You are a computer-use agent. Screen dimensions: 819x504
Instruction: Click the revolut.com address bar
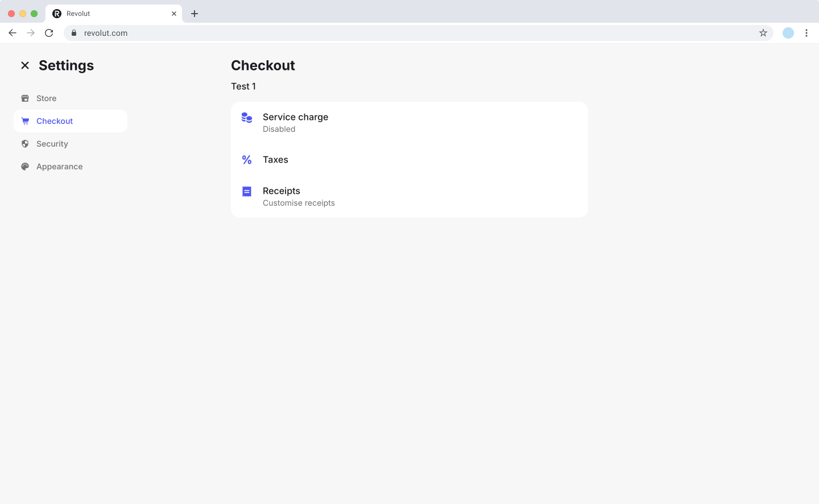point(398,33)
